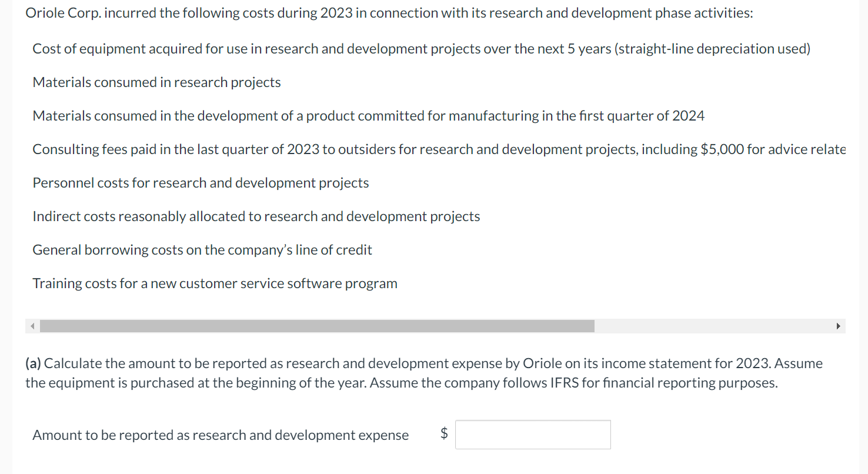Click the right scroll arrow of the table
The image size is (868, 474).
click(838, 326)
